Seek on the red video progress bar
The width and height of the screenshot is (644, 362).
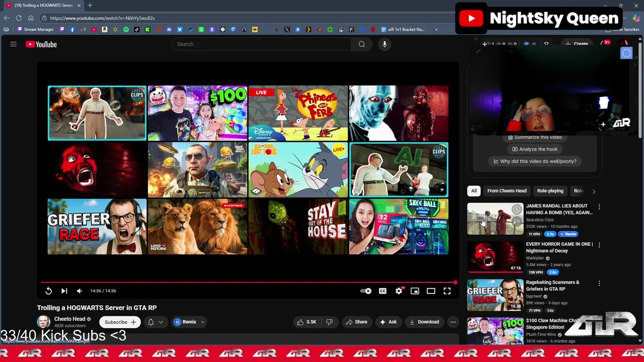pos(249,283)
